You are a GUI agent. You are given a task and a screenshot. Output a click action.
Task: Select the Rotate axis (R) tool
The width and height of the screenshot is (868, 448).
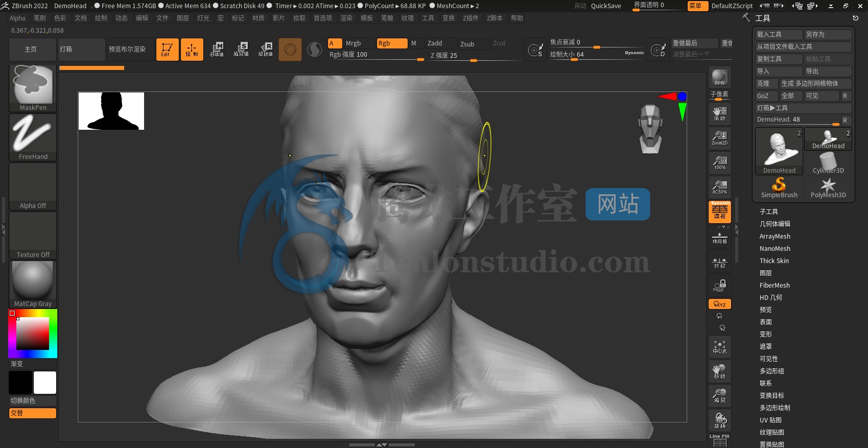coord(266,50)
